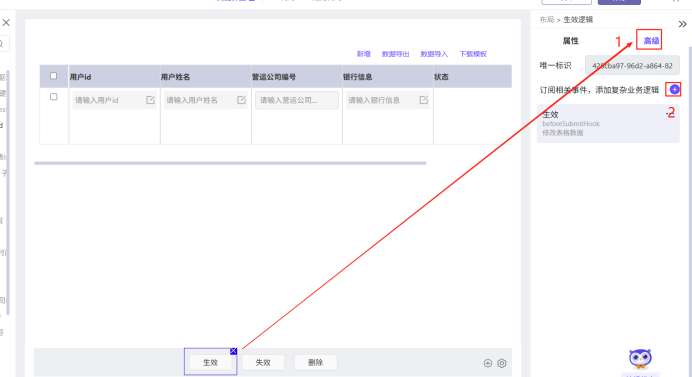Open the owl assistant icon

(640, 360)
